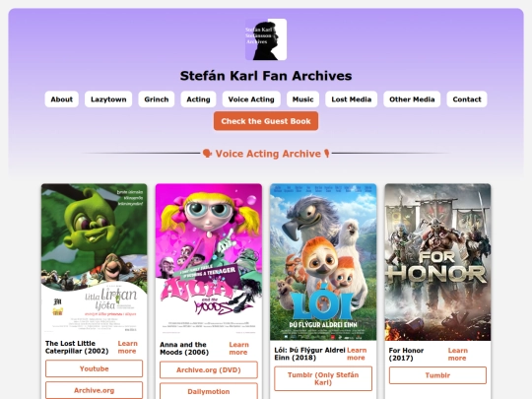Open Tumblr (Only Stefán Karl) link
Viewport: 532px width, 399px height.
pos(323,378)
